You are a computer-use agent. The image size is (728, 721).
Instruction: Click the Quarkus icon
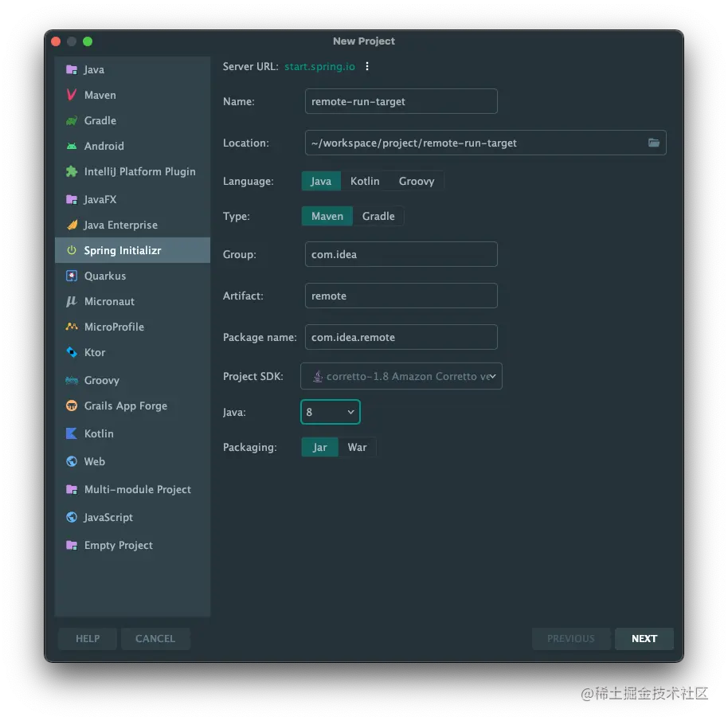(x=72, y=276)
